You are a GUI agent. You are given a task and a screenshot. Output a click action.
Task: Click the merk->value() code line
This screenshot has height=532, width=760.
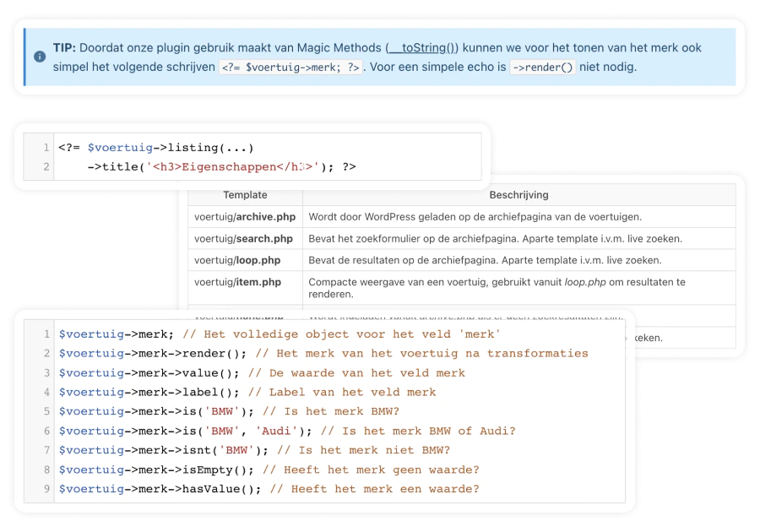point(149,373)
